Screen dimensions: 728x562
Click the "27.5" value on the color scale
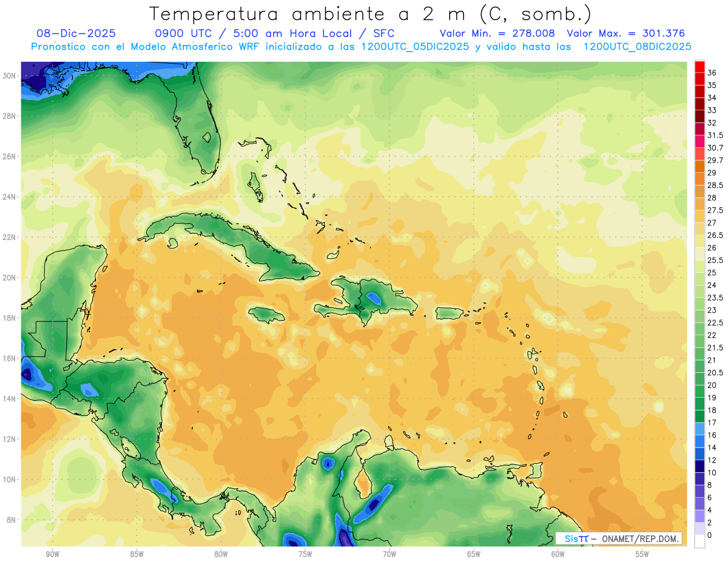(715, 210)
